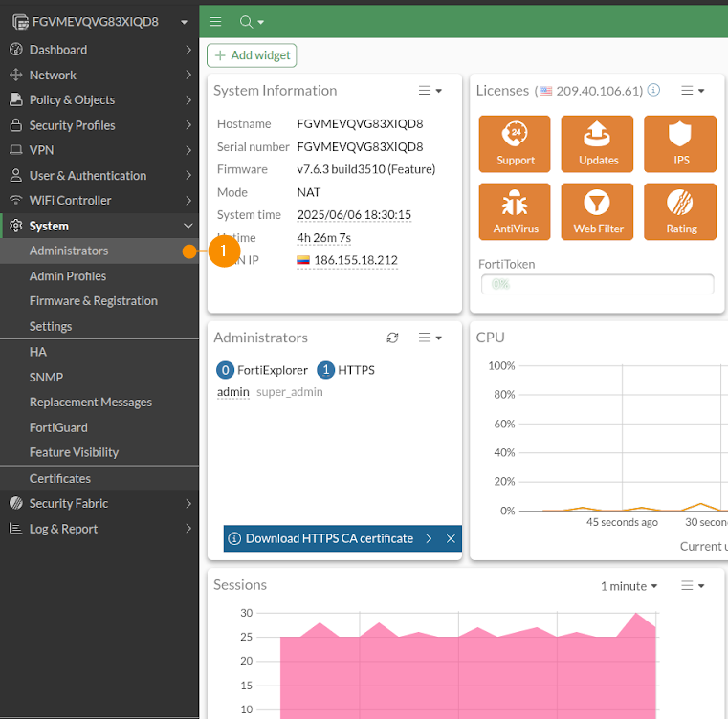Open the Sessions 1 minute timeframe dropdown
The width and height of the screenshot is (728, 719).
click(629, 586)
